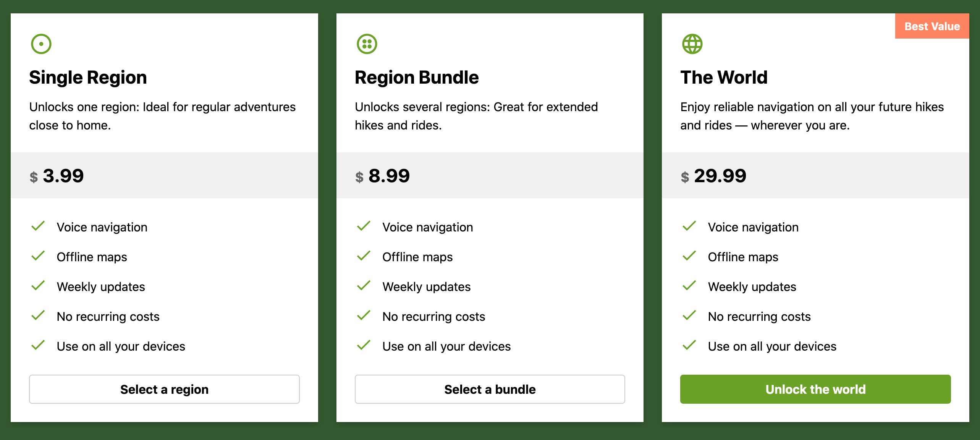The image size is (980, 440).
Task: Click the Select a region button
Action: tap(164, 389)
